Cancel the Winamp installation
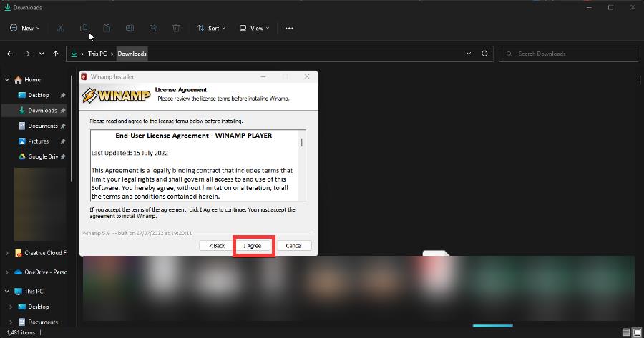The width and height of the screenshot is (644, 338). [x=293, y=246]
